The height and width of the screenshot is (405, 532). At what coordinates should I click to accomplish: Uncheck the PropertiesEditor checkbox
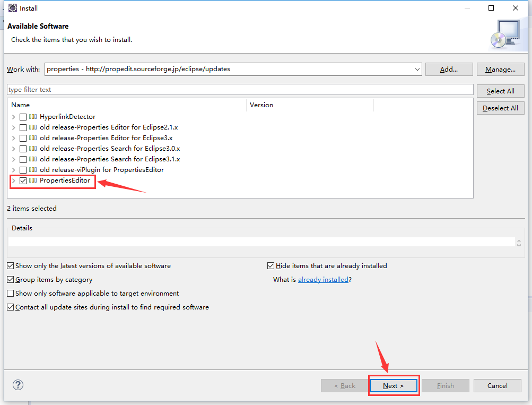[x=23, y=180]
